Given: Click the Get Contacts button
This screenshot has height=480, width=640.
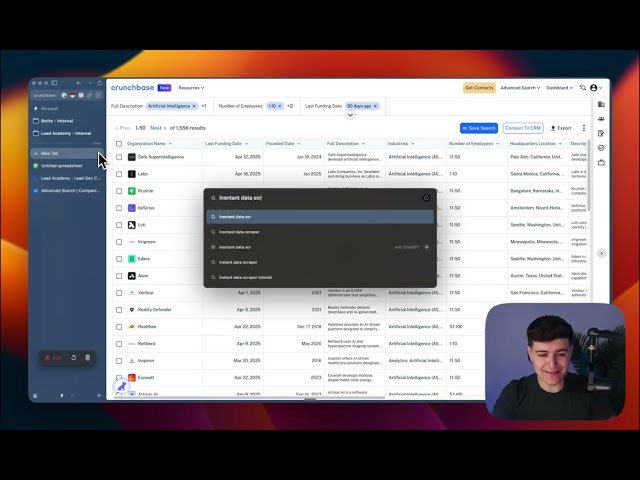Looking at the screenshot, I should tap(479, 88).
